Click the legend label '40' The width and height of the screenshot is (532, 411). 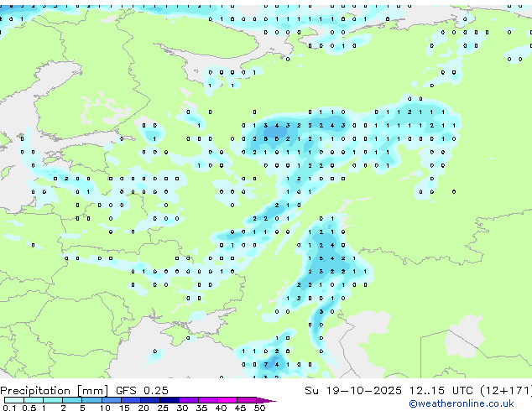pyautogui.click(x=221, y=408)
